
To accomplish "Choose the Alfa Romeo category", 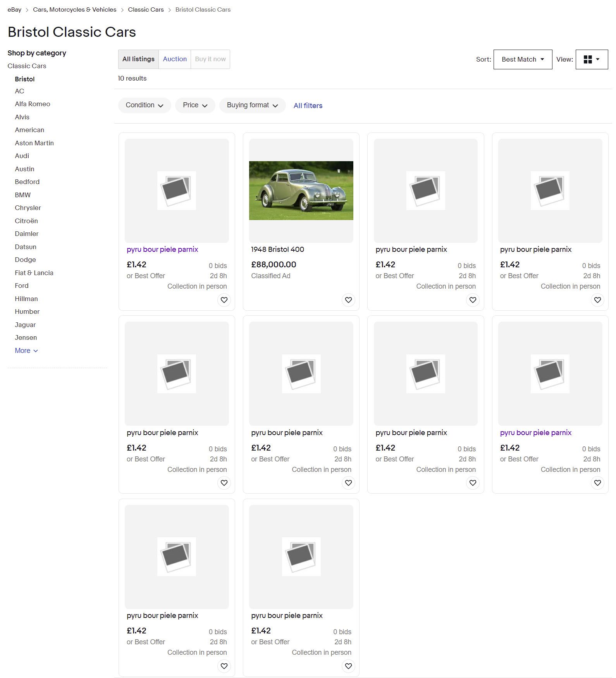I will 33,104.
